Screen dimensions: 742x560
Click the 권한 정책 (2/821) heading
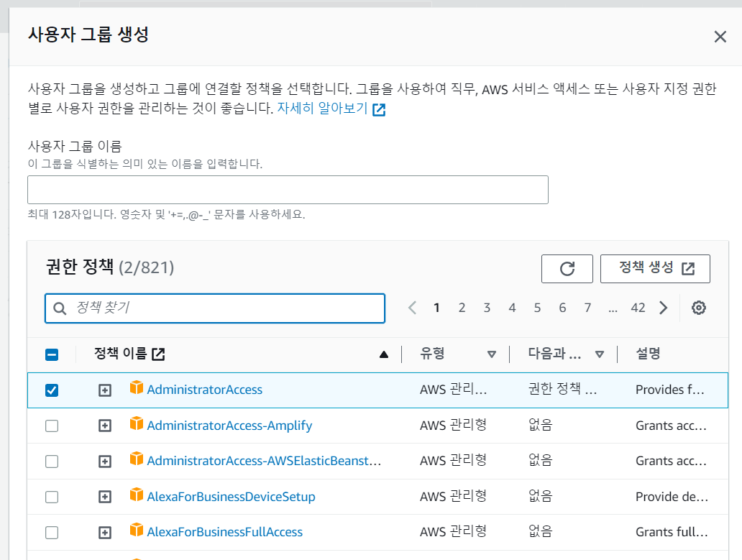tap(110, 267)
